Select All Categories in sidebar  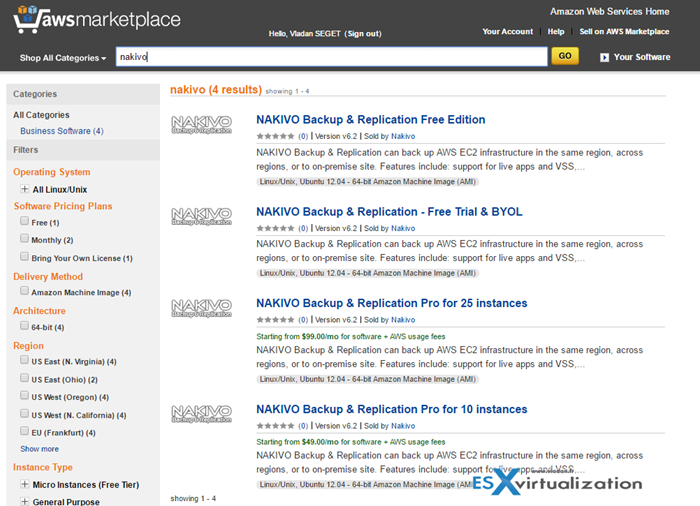click(x=41, y=115)
